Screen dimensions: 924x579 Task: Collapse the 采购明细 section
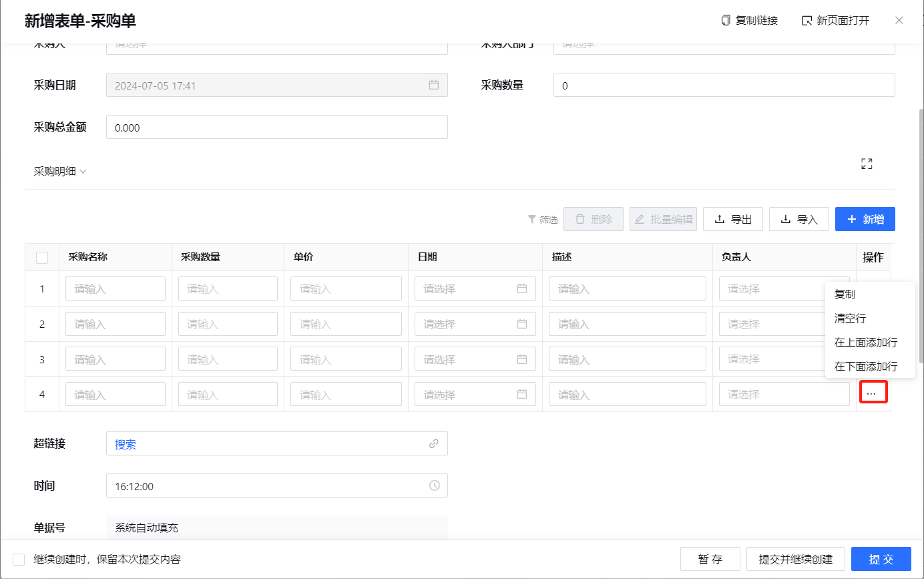click(x=60, y=172)
